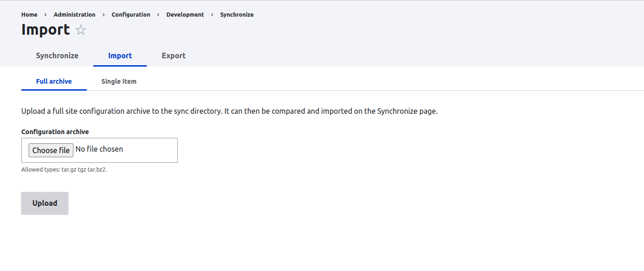Select the Full archive sub-tab
Screen dimensions: 644x271
click(54, 81)
